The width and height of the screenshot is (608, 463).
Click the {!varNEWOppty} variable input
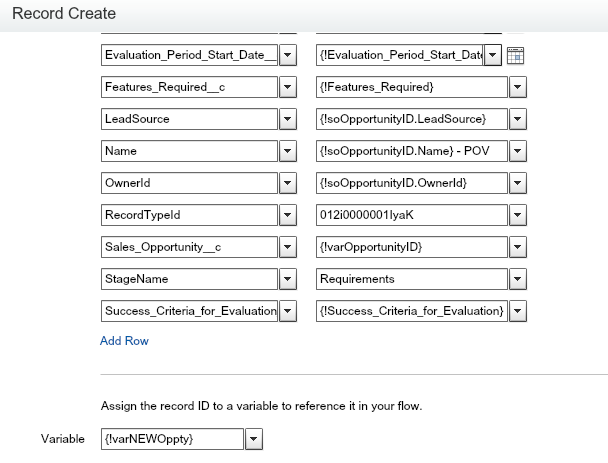(172, 439)
